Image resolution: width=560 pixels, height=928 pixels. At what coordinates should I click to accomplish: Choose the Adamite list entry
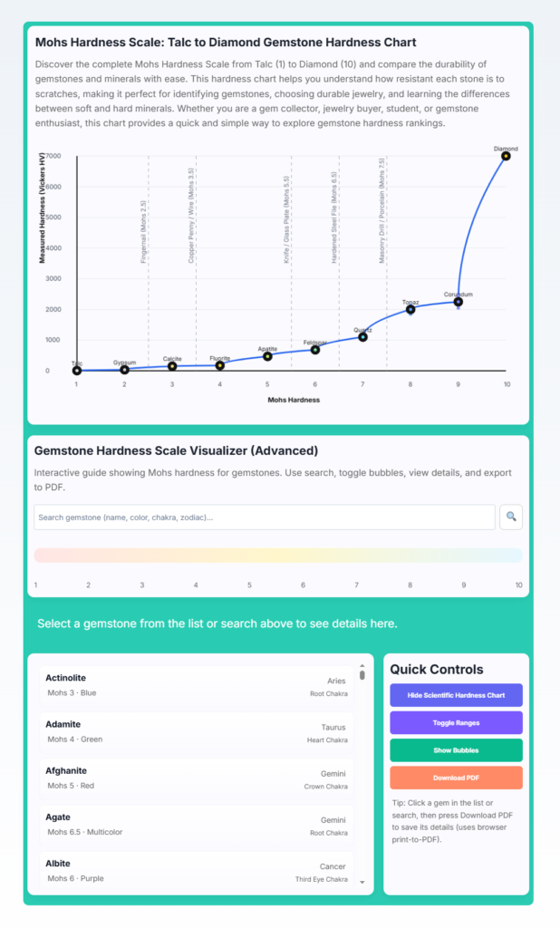point(197,731)
